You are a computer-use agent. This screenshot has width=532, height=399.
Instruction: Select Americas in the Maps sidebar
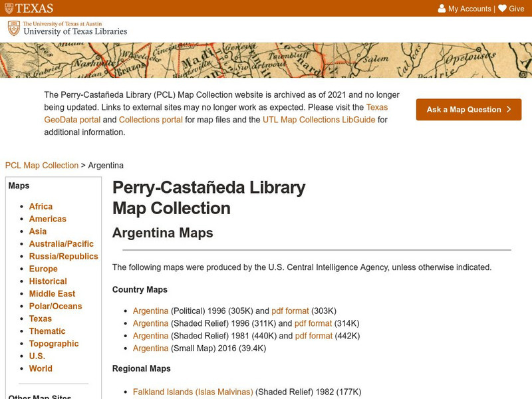point(47,219)
